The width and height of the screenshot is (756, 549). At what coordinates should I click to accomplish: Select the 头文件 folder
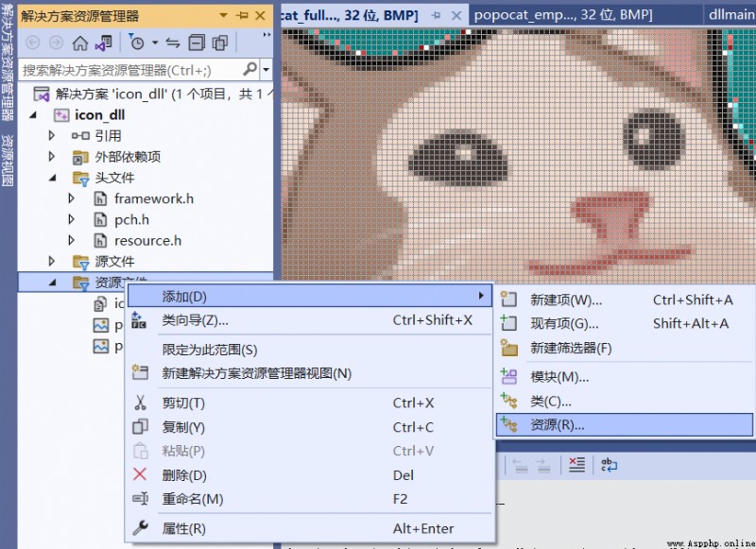click(114, 178)
